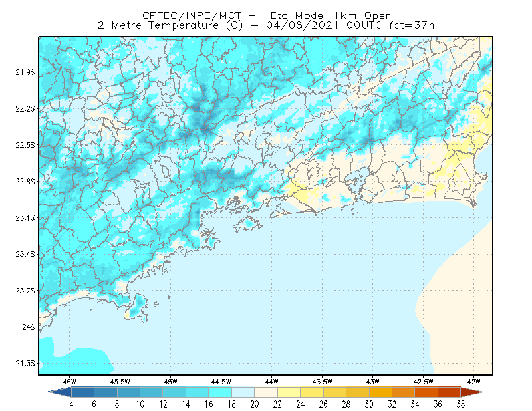This screenshot has width=532, height=411.
Task: Click the 43.5W longitude axis label
Action: 322,382
